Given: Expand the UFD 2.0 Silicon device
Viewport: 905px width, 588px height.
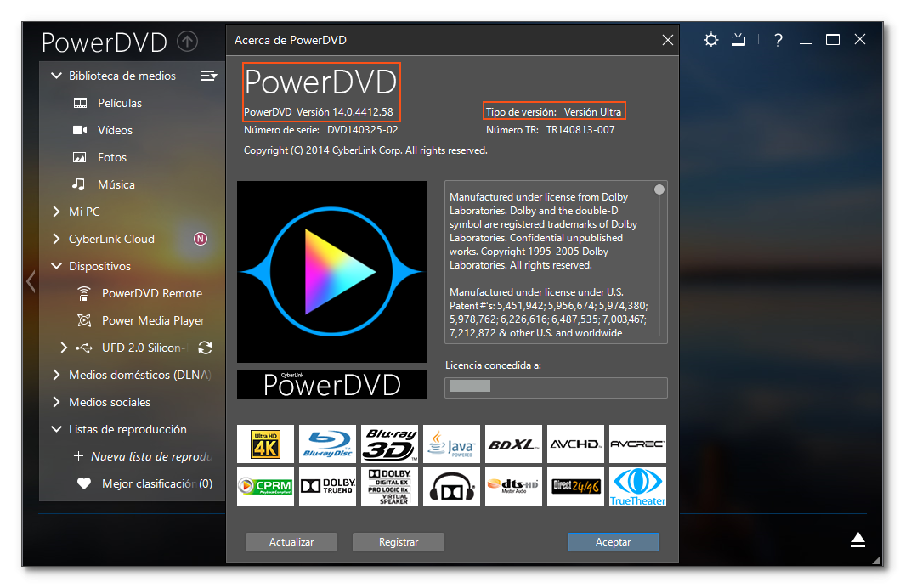Looking at the screenshot, I should coord(64,348).
